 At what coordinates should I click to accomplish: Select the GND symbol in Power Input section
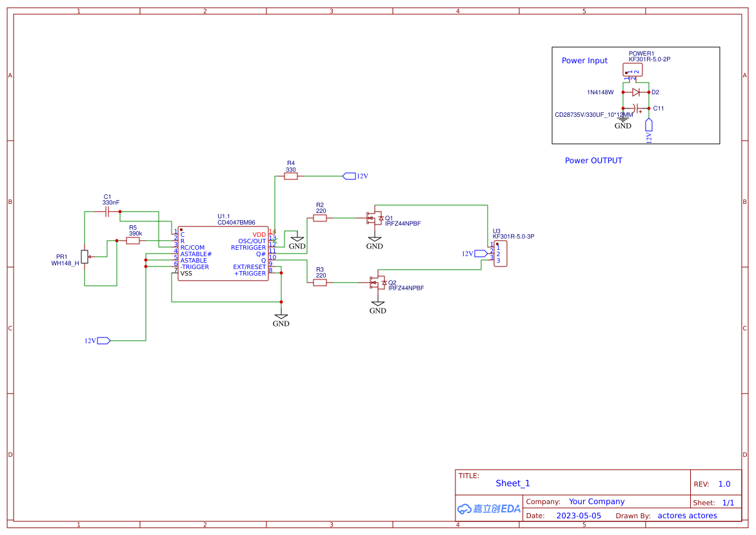point(622,119)
